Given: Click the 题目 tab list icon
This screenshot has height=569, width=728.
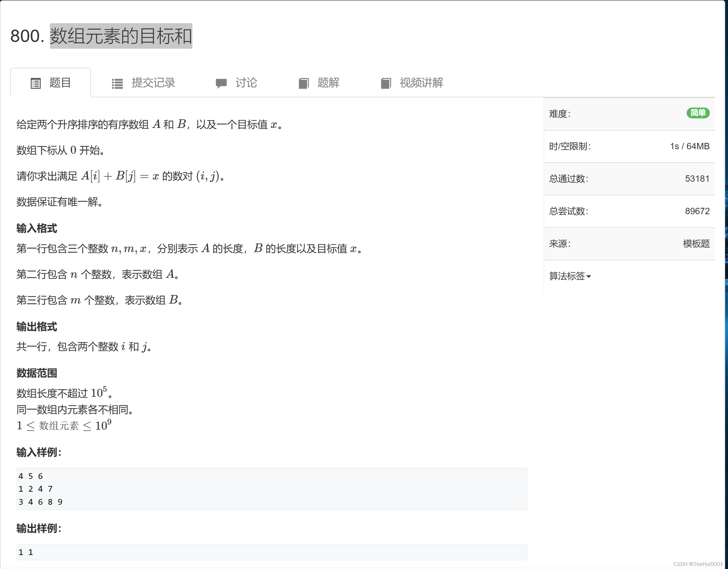Looking at the screenshot, I should click(x=35, y=83).
